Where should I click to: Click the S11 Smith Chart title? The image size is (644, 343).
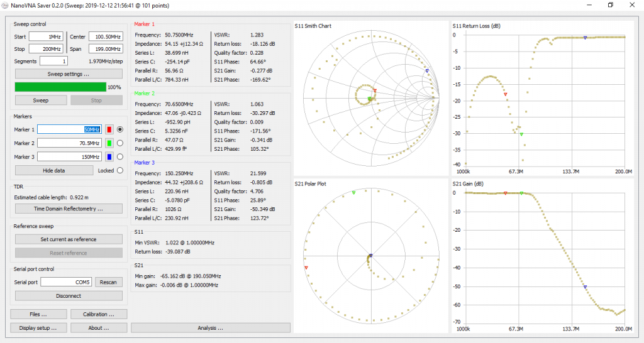[313, 26]
